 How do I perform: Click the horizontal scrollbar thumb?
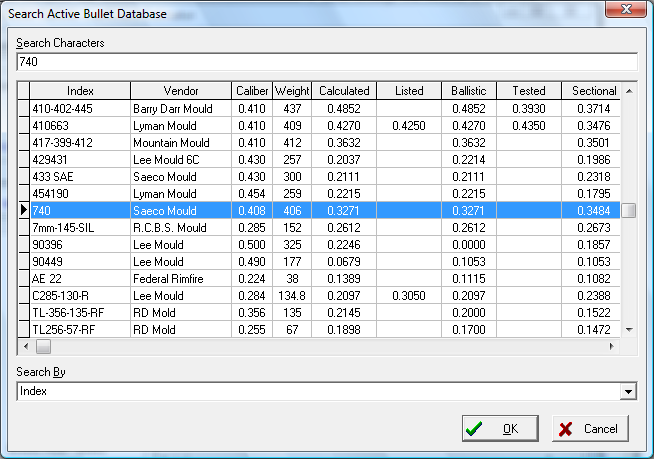43,346
